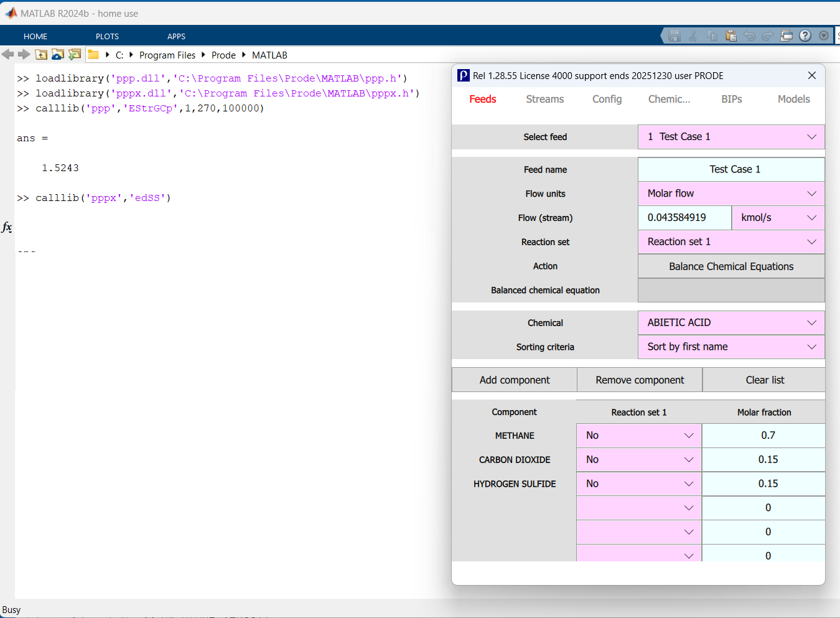Click the Prode P logo icon in dialog title
This screenshot has height=618, width=840.
click(464, 75)
